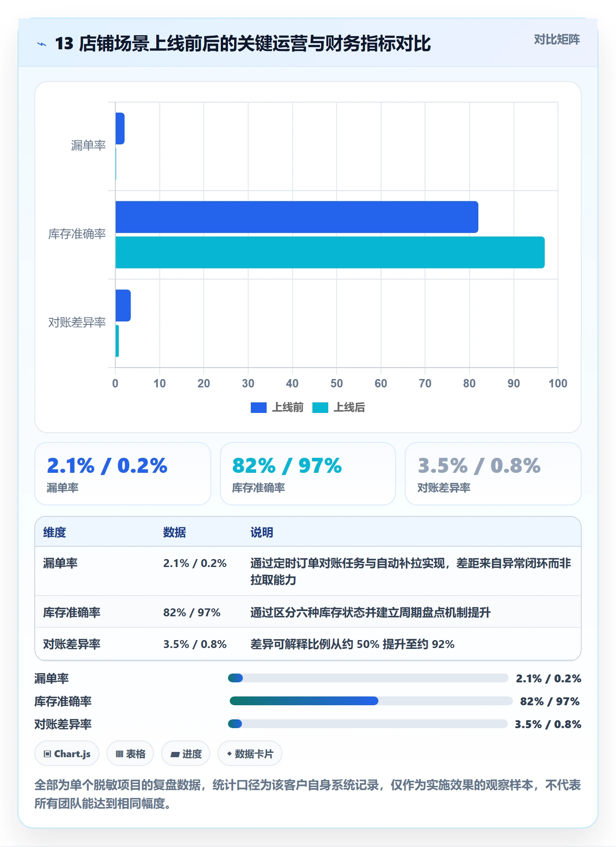Screen dimensions: 616x847
Task: Click the icon in the Chart.js chip
Action: (48, 754)
